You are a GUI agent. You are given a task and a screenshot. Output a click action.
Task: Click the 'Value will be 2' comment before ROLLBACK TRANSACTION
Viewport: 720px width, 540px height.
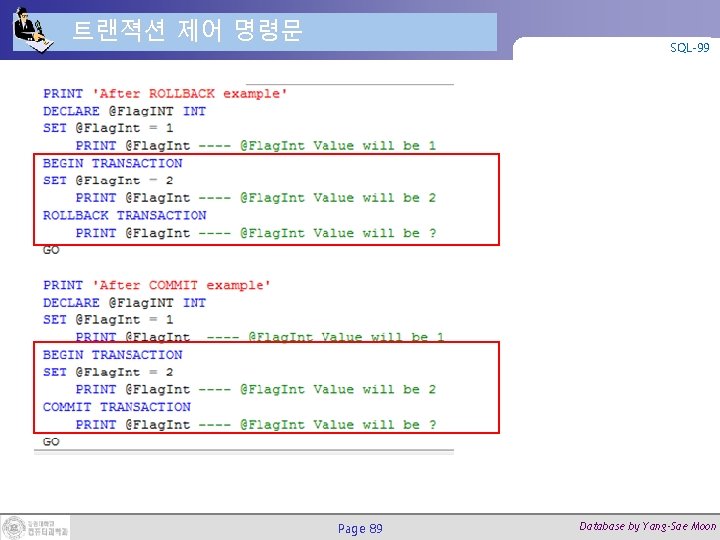pyautogui.click(x=338, y=197)
